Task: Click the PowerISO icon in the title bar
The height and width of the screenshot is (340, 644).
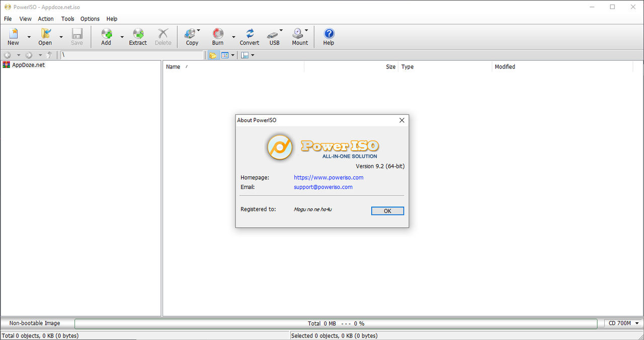Action: pos(8,7)
